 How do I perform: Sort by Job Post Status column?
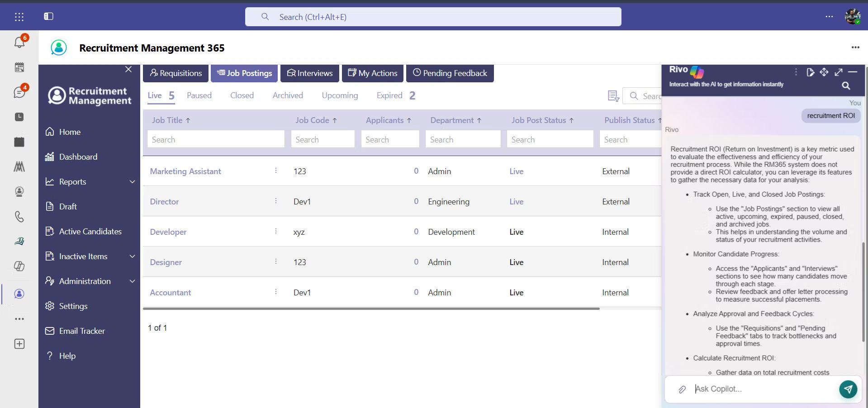[x=543, y=120]
